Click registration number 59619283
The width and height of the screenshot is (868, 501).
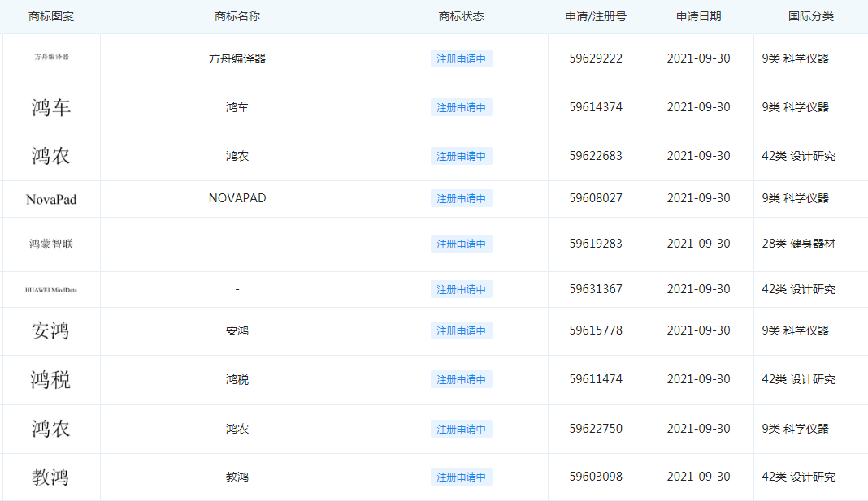point(596,244)
